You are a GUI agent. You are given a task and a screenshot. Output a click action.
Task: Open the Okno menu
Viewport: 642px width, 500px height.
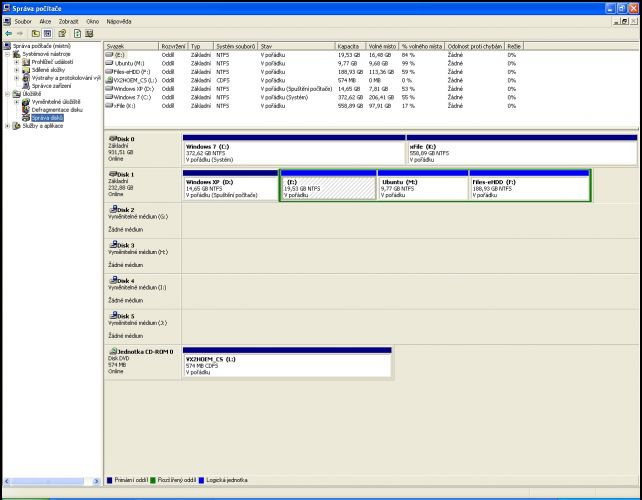93,21
